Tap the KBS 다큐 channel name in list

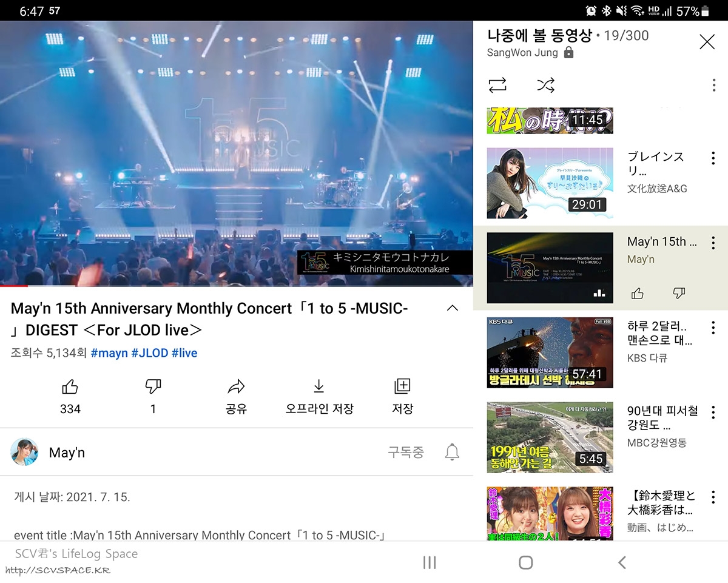tap(647, 358)
